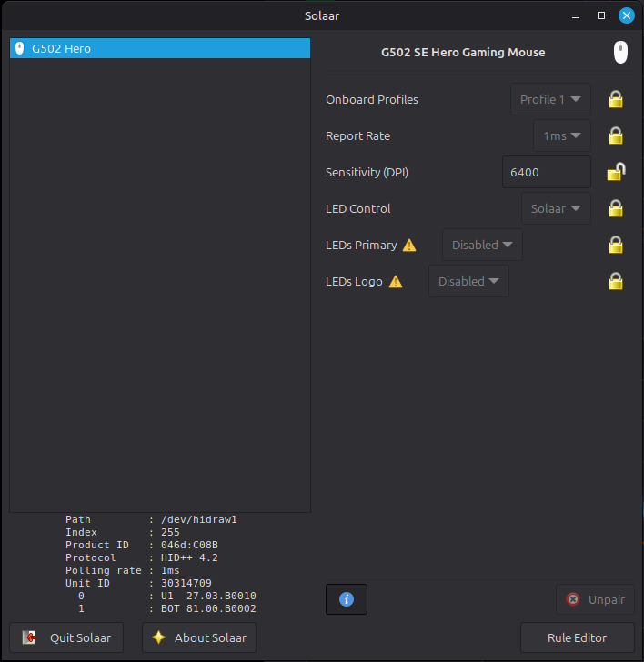Screen dimensions: 644x662
Task: Click the warning icon next to LEDs Logo
Action: click(396, 281)
